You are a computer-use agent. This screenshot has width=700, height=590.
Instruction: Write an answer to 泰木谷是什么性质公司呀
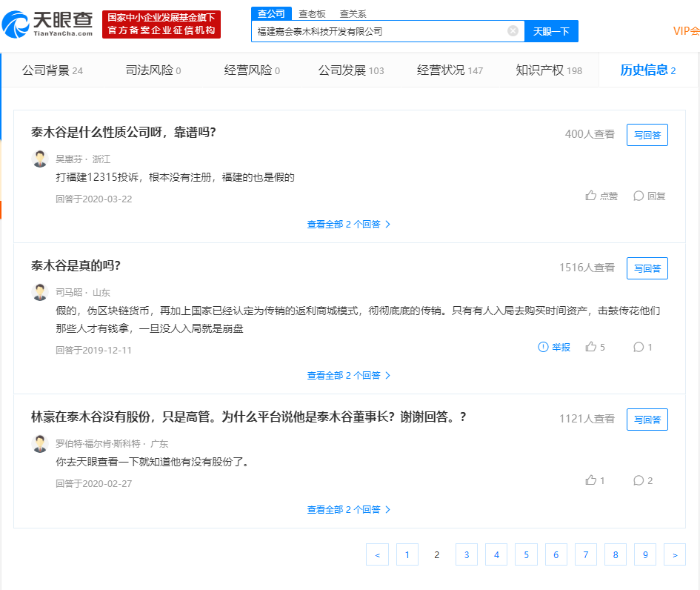[647, 135]
